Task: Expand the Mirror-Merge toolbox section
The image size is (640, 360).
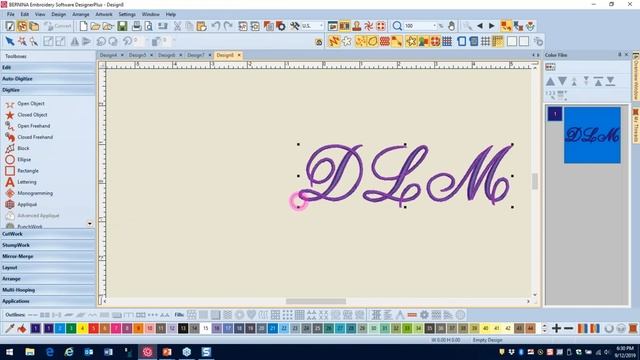Action: click(48, 256)
